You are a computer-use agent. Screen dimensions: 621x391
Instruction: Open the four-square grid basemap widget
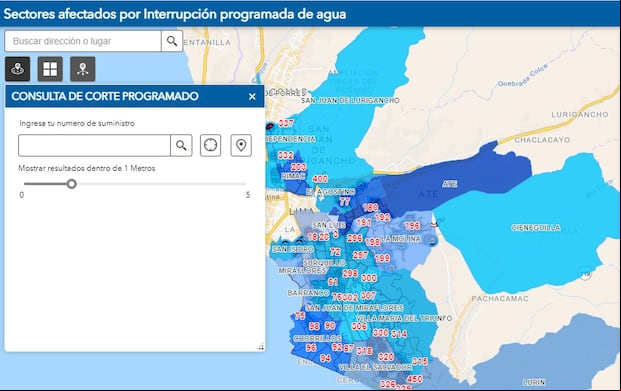[50, 69]
